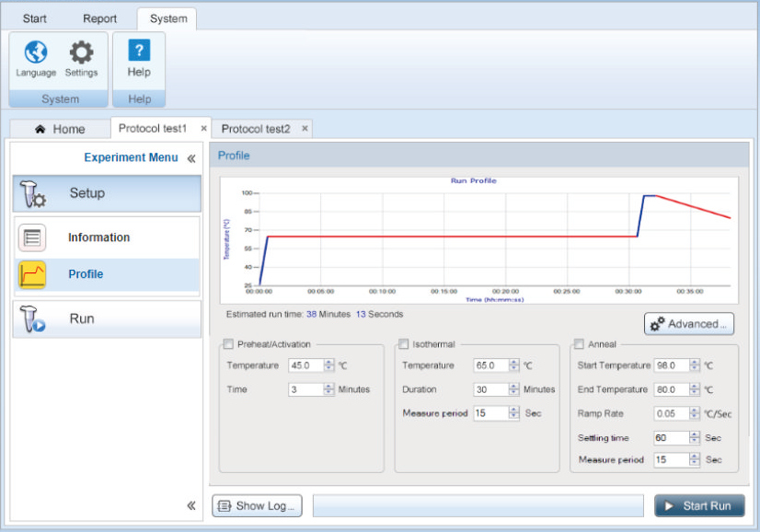Adjust the Isothermal Duration spinner arrows
Image resolution: width=760 pixels, height=532 pixels.
(514, 389)
